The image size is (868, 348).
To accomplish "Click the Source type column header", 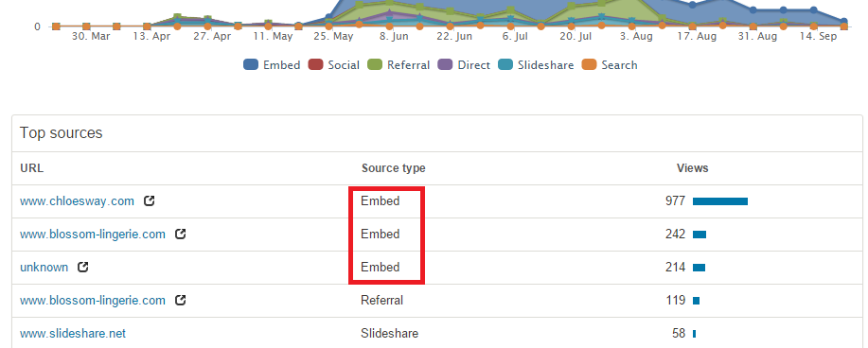I will point(394,168).
